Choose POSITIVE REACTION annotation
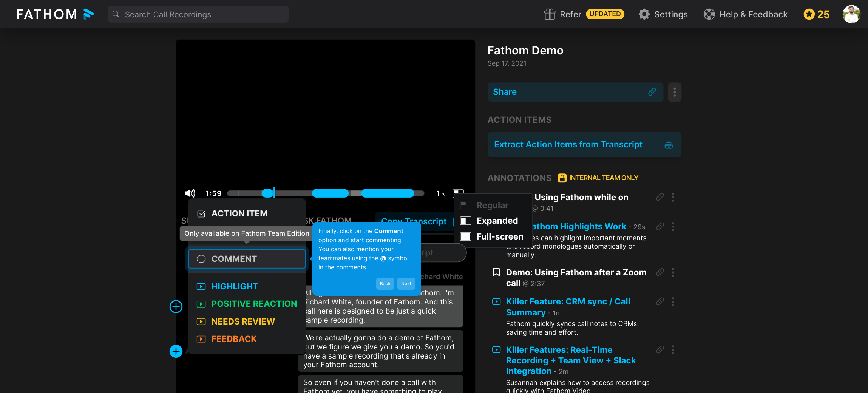The width and height of the screenshot is (868, 408). coord(247,304)
